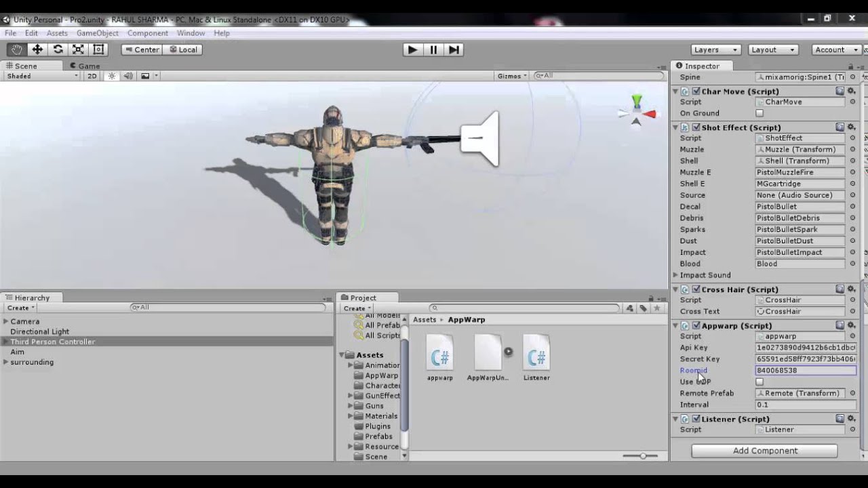Toggle 2D scene view mode
Screen dimensions: 868x488
point(92,76)
